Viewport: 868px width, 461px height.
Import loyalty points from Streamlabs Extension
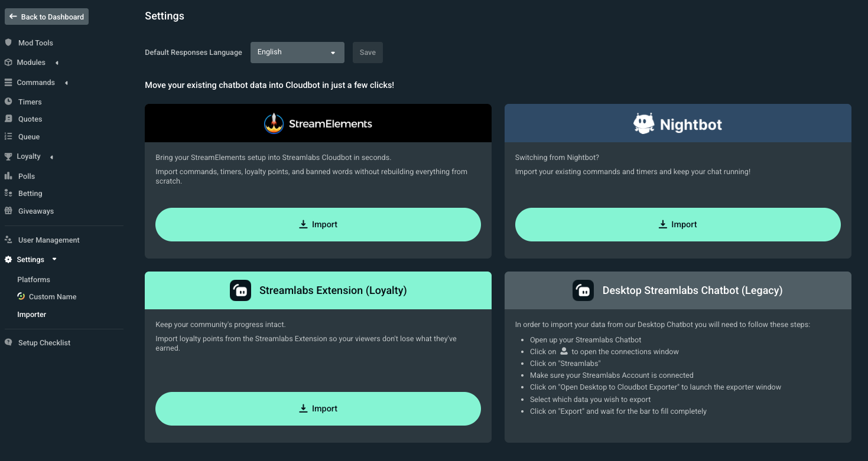[x=318, y=408]
